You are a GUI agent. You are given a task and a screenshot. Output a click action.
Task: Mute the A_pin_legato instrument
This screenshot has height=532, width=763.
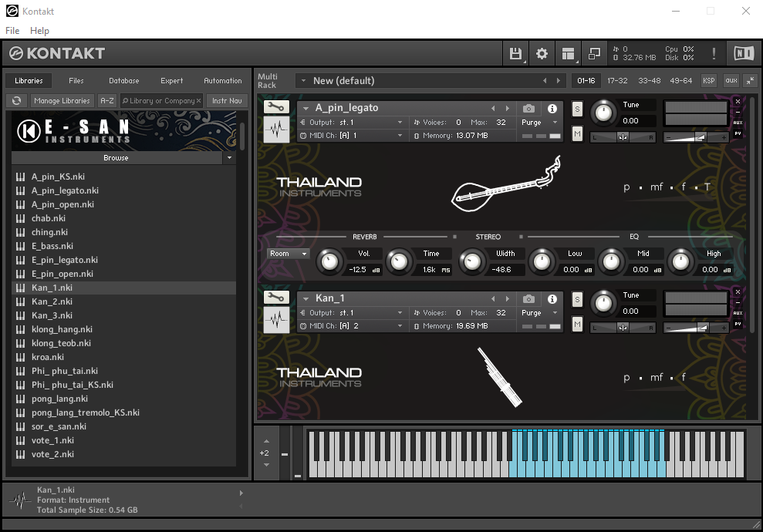(577, 133)
